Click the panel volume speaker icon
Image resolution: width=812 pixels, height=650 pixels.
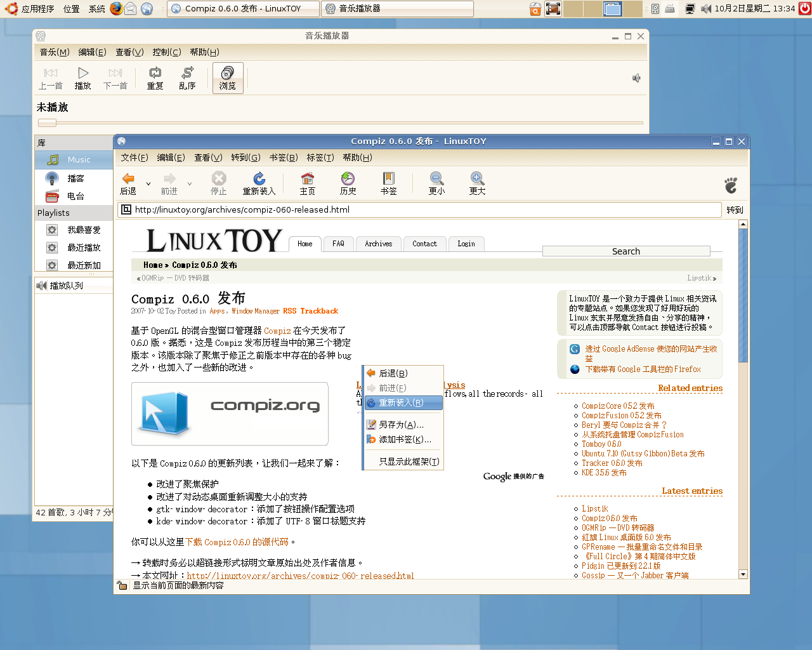point(706,9)
